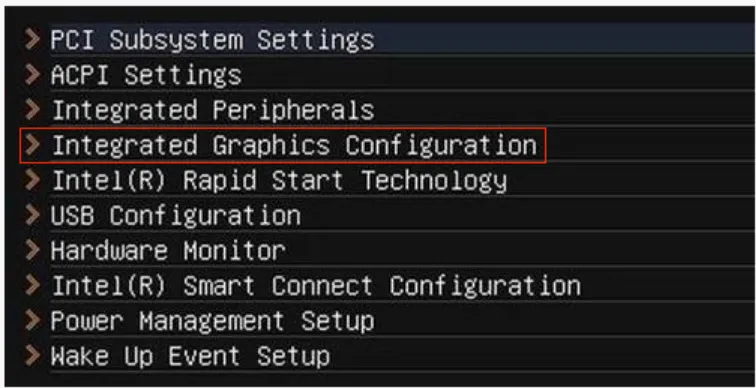
Task: Click the chevron beside Intel(R) Rapid Start
Action: click(x=33, y=181)
